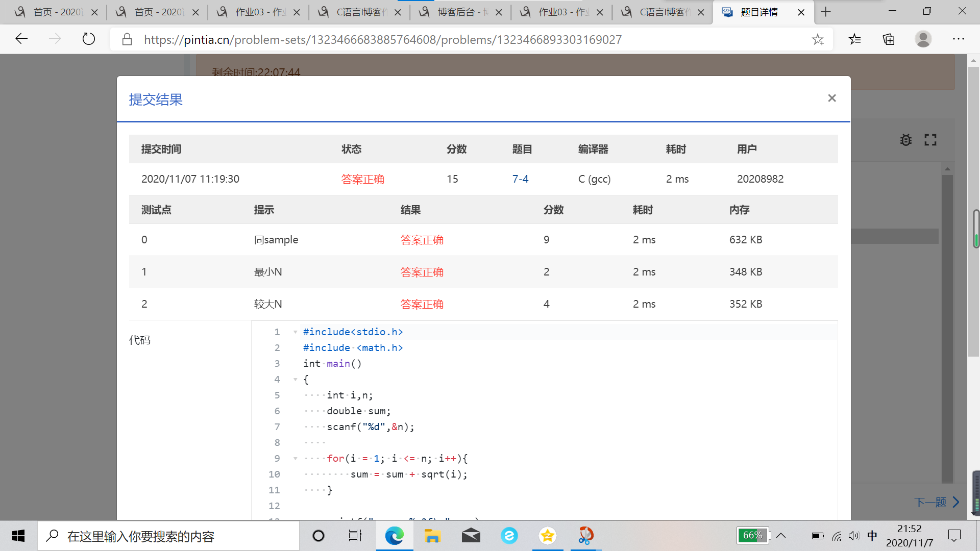Image resolution: width=980 pixels, height=551 pixels.
Task: Collapse the for loop fold arrow
Action: click(x=295, y=459)
